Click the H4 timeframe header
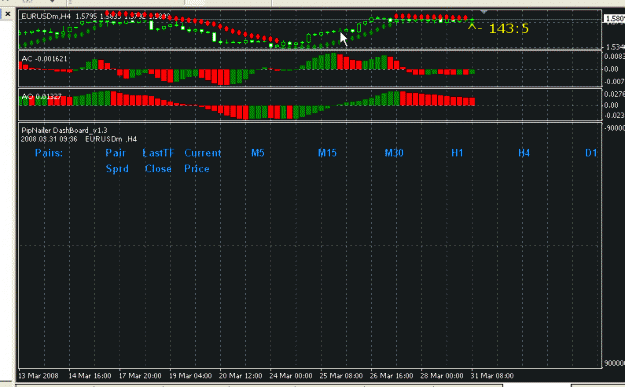This screenshot has height=387, width=625. (x=524, y=153)
